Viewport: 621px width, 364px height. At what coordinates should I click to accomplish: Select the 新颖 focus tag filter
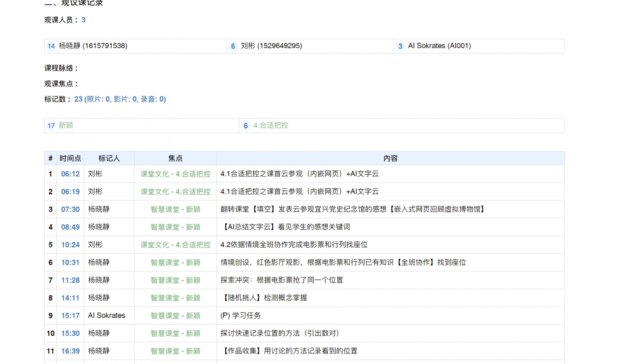[x=66, y=125]
